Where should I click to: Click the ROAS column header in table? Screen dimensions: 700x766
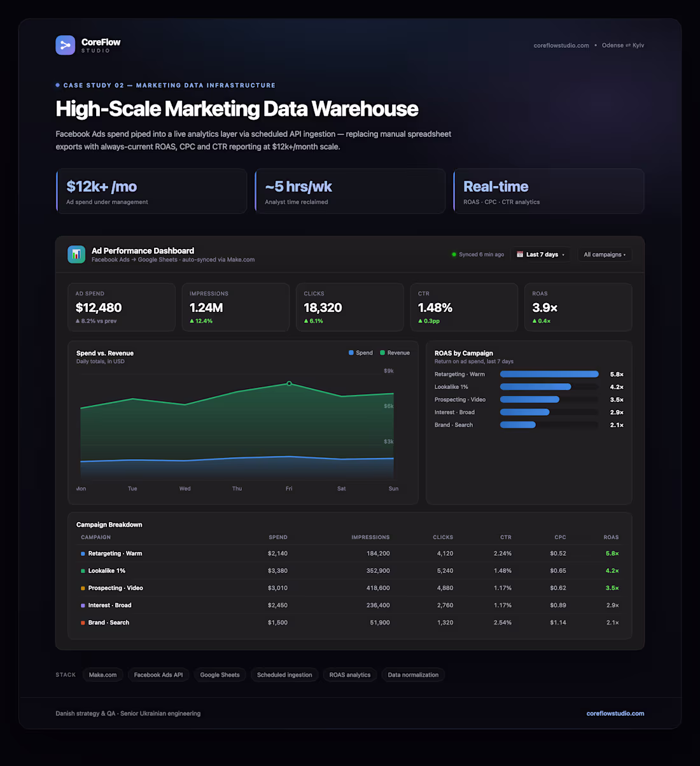pyautogui.click(x=611, y=537)
